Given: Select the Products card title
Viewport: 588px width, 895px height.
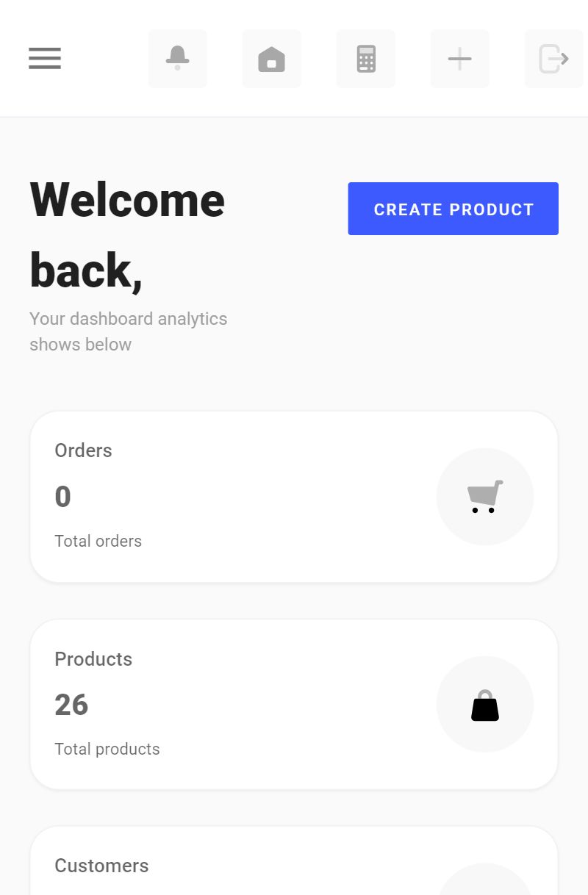Looking at the screenshot, I should (93, 659).
